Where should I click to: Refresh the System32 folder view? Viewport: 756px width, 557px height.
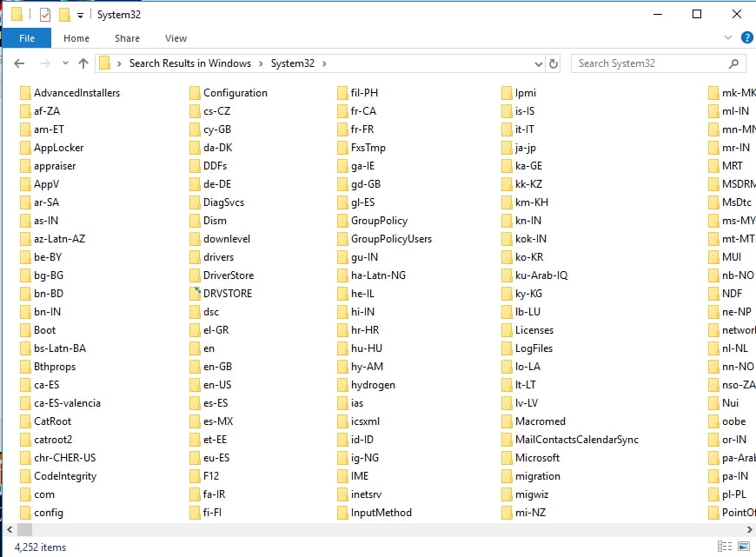[x=554, y=63]
